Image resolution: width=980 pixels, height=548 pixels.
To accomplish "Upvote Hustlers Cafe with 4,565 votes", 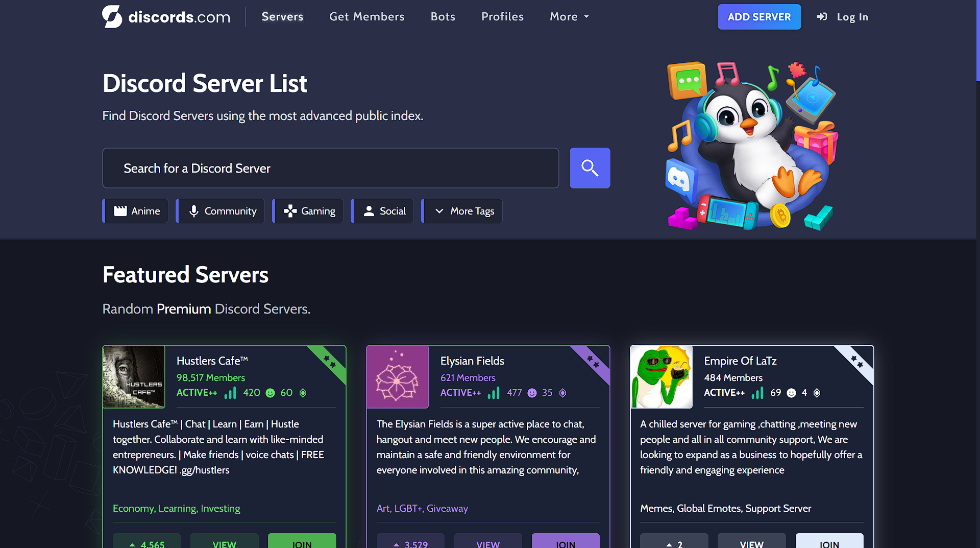I will (147, 541).
